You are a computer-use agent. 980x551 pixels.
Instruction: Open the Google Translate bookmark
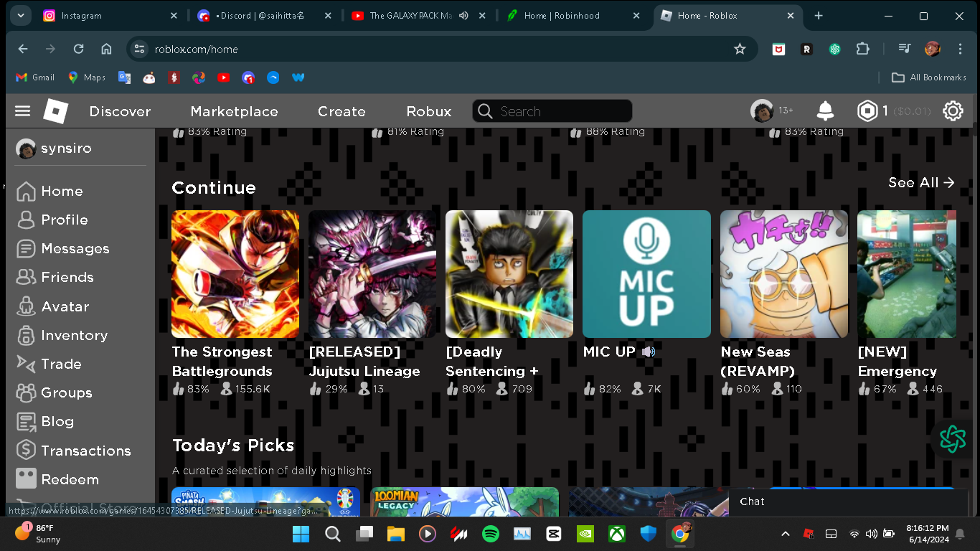pos(124,77)
